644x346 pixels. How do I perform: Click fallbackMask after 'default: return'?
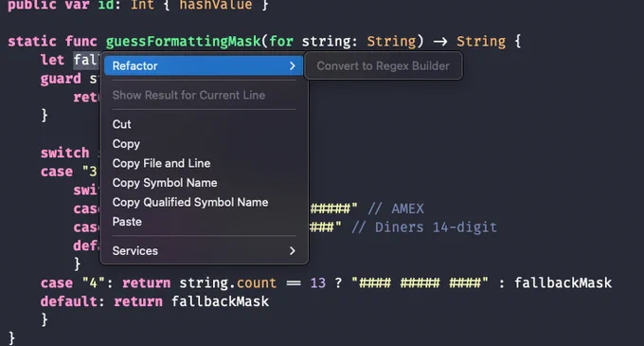point(220,301)
